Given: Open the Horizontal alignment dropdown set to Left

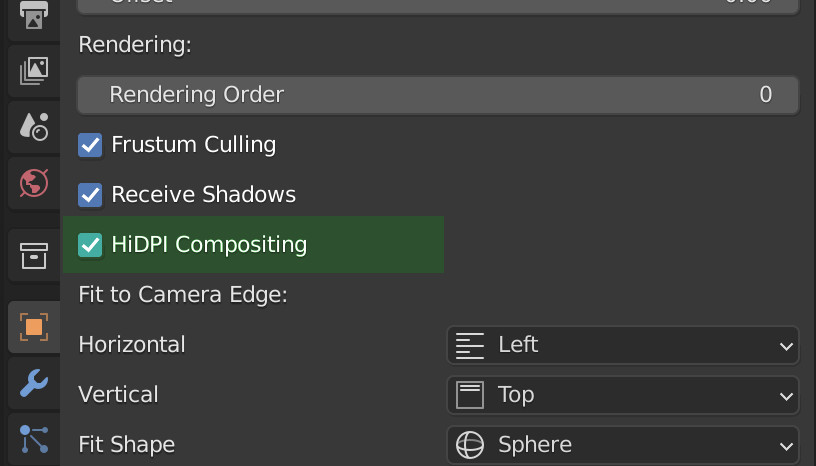Looking at the screenshot, I should [x=623, y=345].
